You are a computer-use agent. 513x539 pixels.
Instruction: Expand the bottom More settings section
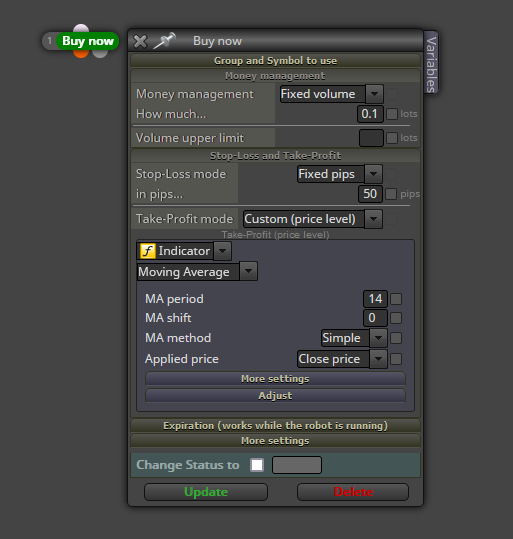pyautogui.click(x=275, y=441)
